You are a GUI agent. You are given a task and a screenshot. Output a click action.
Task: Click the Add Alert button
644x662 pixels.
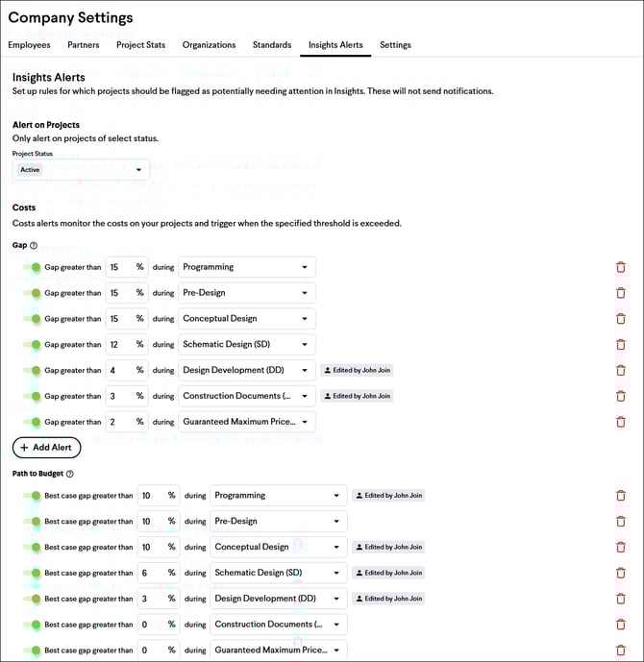point(46,448)
